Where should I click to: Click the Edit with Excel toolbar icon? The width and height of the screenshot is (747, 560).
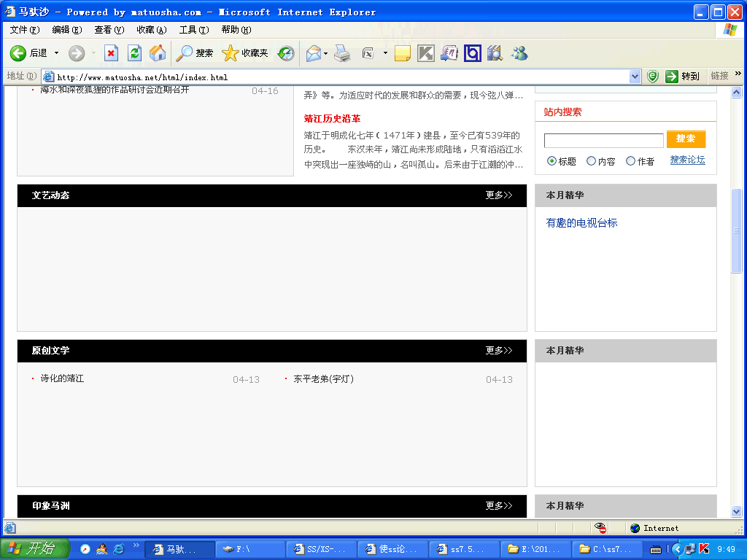tap(368, 53)
